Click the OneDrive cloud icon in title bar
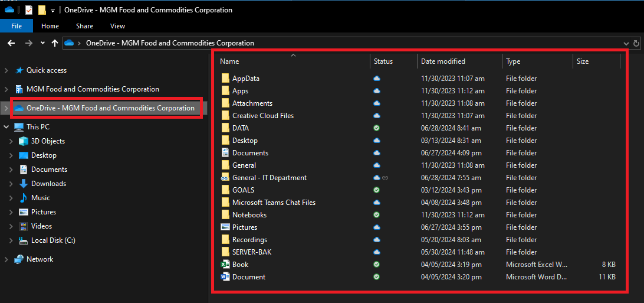The width and height of the screenshot is (644, 303). (9, 10)
